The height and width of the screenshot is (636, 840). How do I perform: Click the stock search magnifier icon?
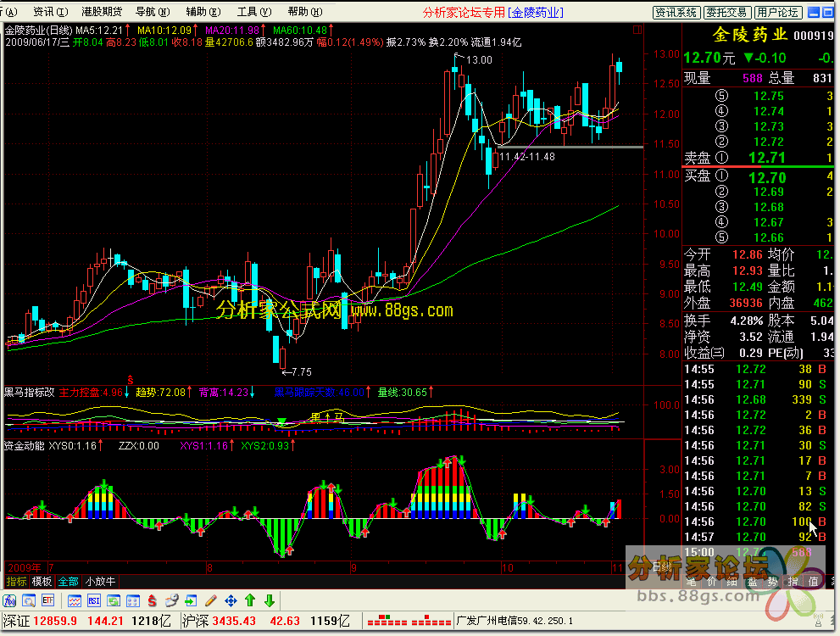[x=29, y=600]
